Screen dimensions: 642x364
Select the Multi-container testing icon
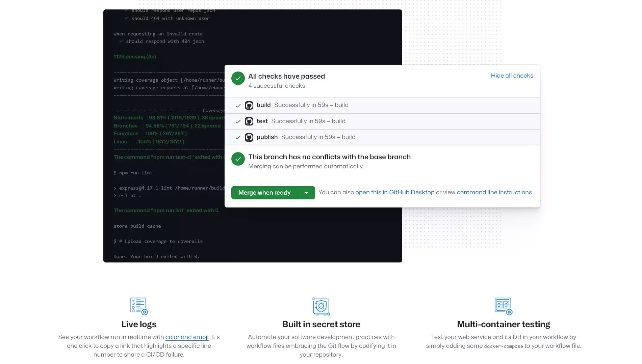503,306
